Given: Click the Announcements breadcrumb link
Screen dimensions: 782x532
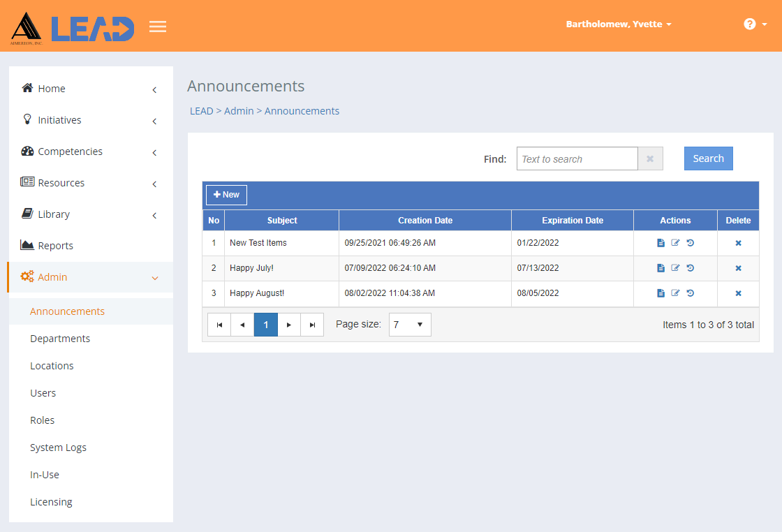Looking at the screenshot, I should coord(302,111).
